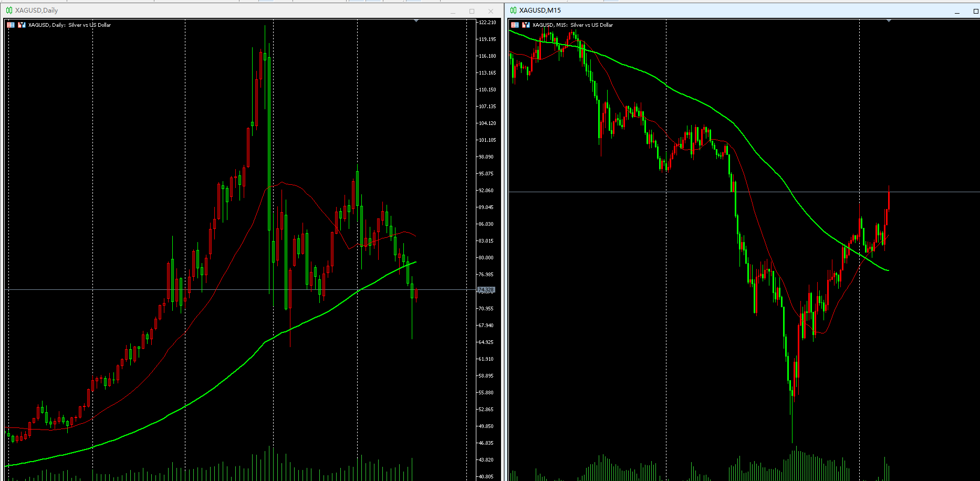The image size is (980, 481).
Task: Click the horizontal bid price line on M15 chart
Action: tap(935, 192)
